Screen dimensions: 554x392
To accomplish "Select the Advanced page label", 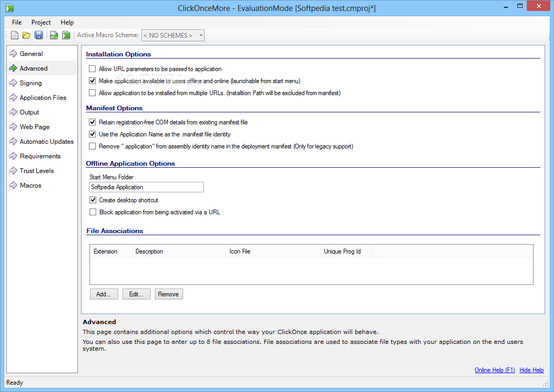I will (x=33, y=68).
